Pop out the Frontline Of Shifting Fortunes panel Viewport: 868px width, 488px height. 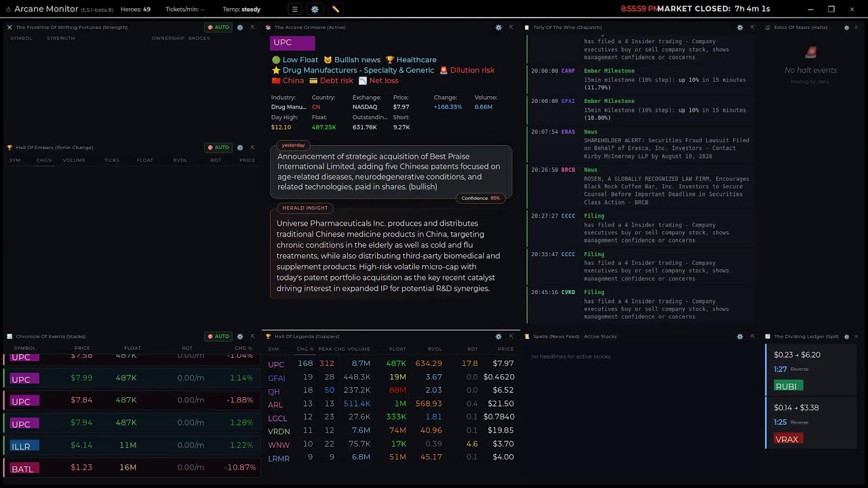pyautogui.click(x=252, y=27)
